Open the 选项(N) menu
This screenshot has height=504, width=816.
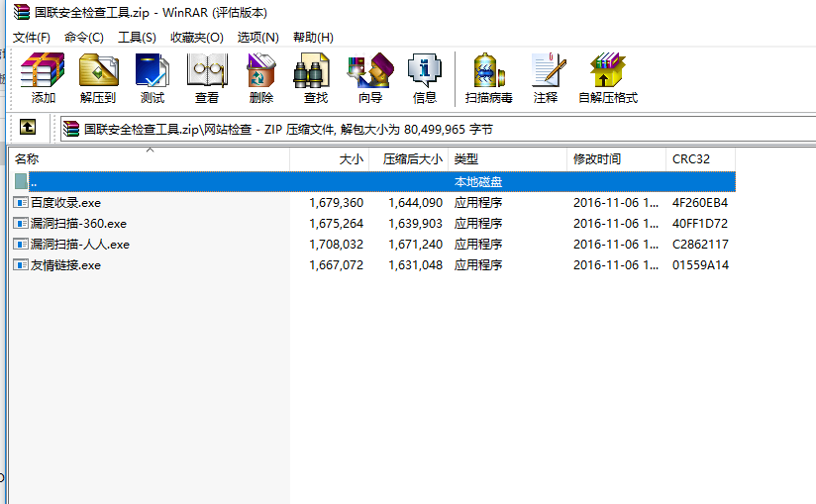point(258,38)
